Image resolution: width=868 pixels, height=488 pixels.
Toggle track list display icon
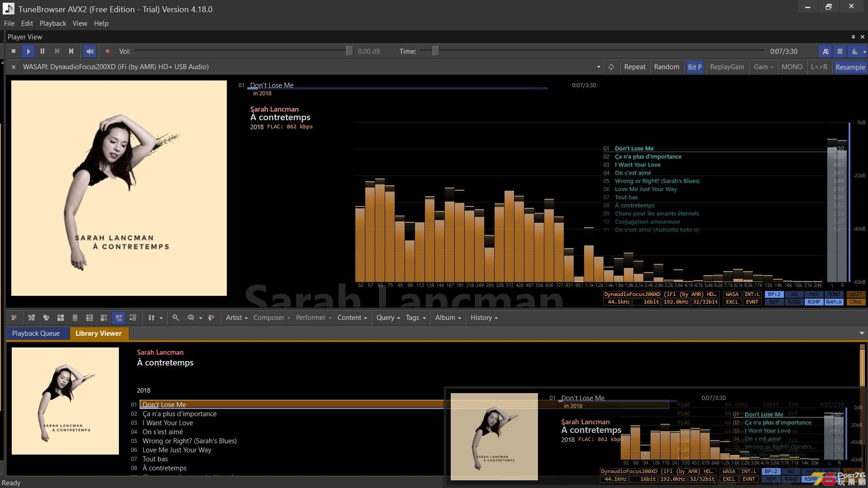point(840,52)
